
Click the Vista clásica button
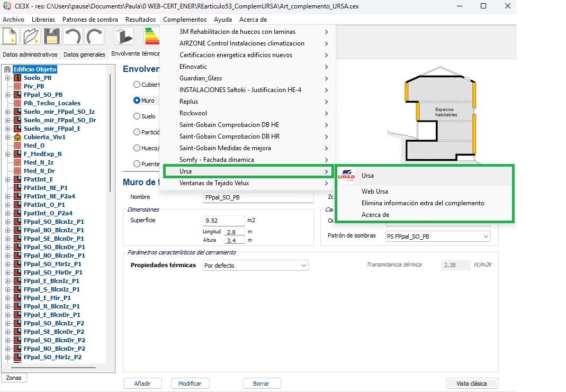(x=472, y=384)
